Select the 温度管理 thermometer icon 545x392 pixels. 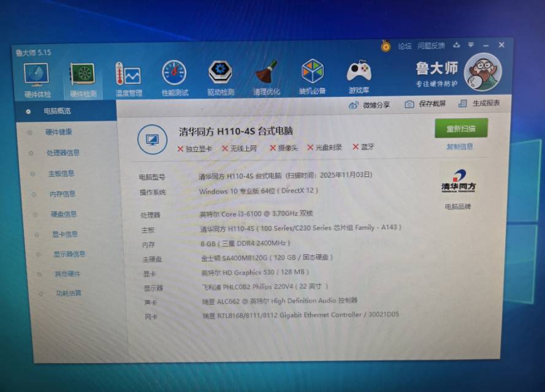(x=129, y=75)
